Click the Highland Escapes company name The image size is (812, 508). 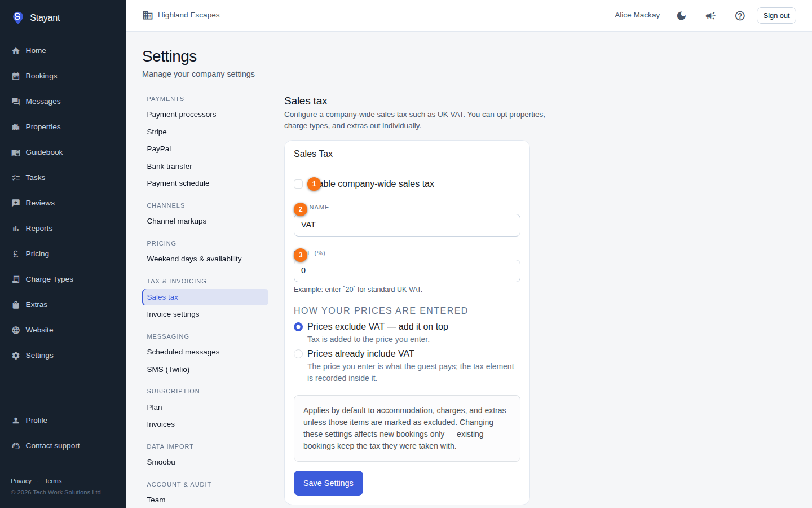point(189,15)
